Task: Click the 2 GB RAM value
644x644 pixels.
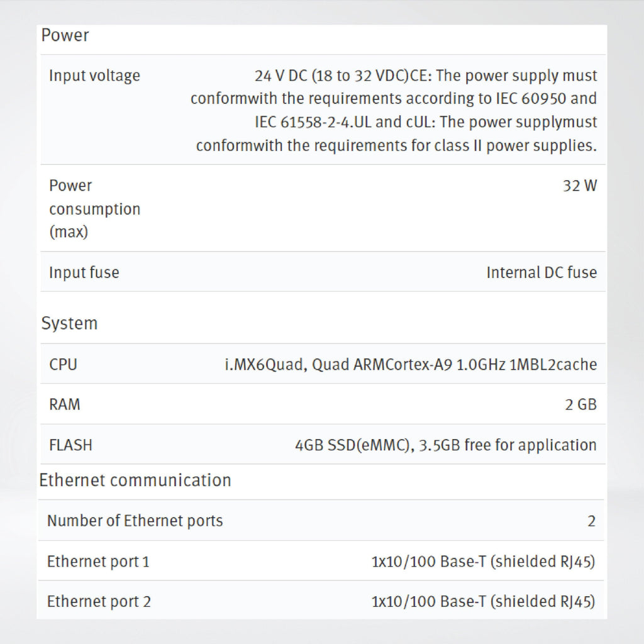Action: tap(580, 404)
